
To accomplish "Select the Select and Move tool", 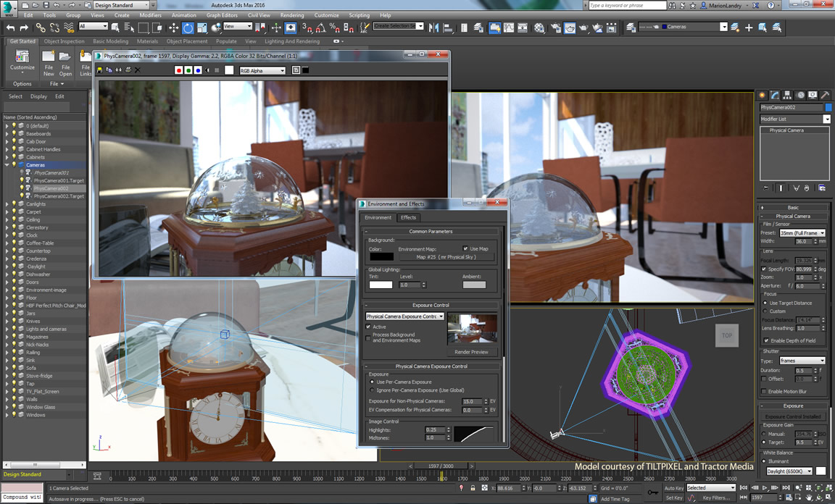I will tap(174, 28).
